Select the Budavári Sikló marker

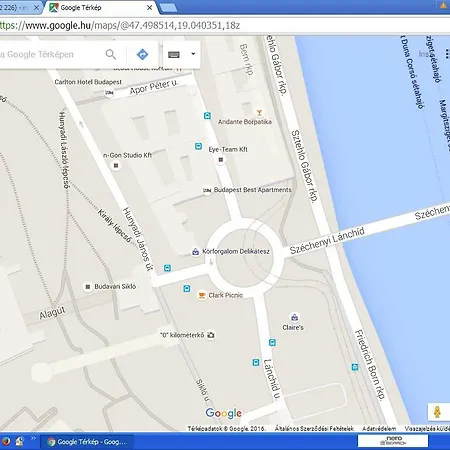pos(88,287)
